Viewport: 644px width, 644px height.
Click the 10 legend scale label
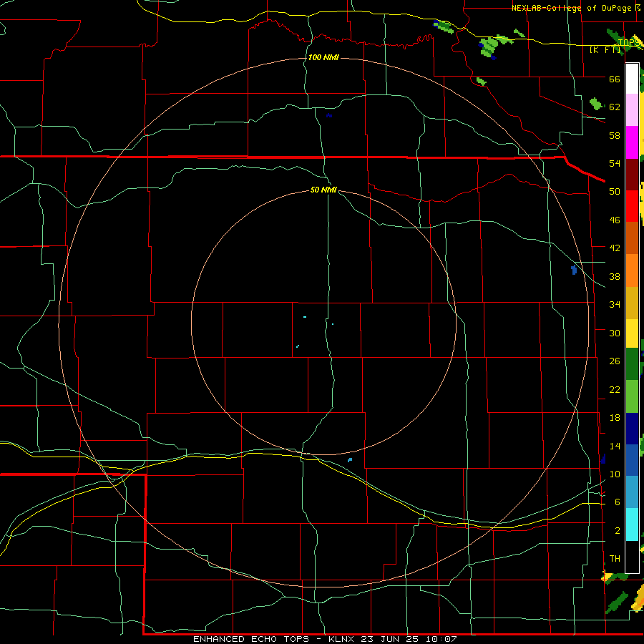coord(615,474)
